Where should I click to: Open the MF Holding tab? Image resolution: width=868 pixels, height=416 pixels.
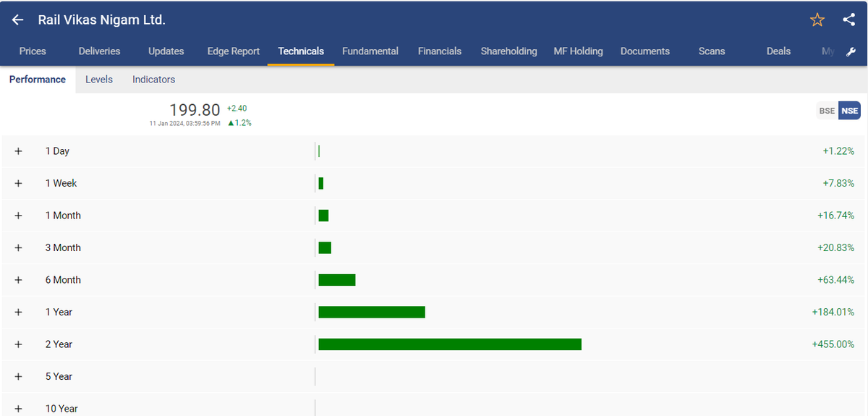click(x=578, y=51)
